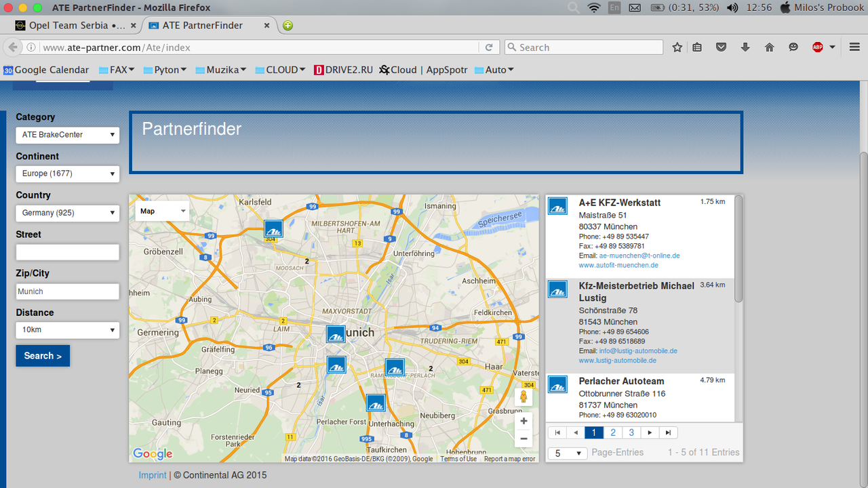Expand Auto bookmarks folder
The width and height of the screenshot is (868, 488).
494,70
